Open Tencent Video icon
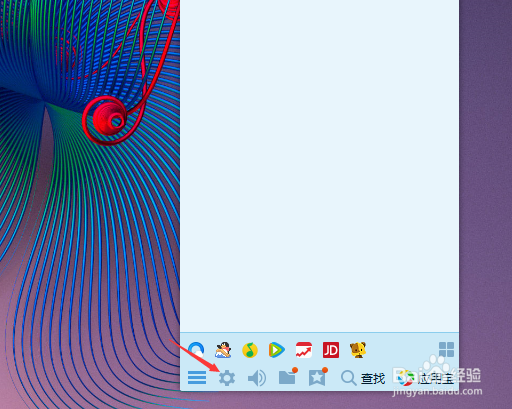512x409 pixels. (277, 350)
